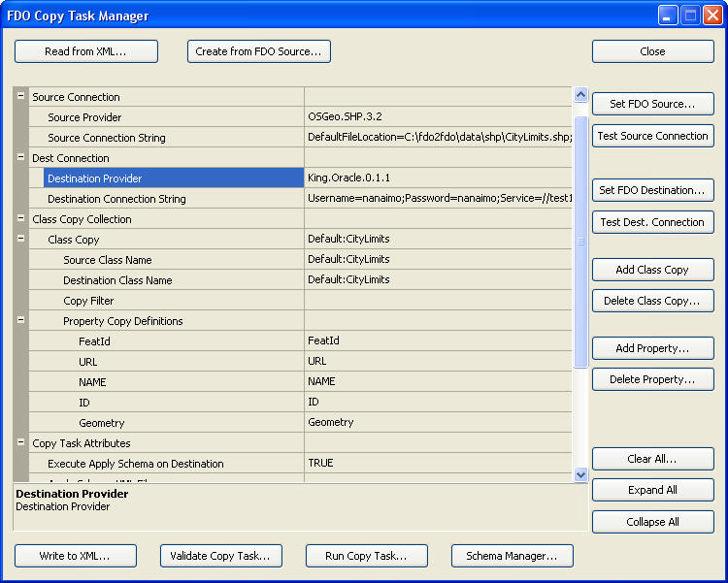Click the Read from XML button

[x=85, y=51]
